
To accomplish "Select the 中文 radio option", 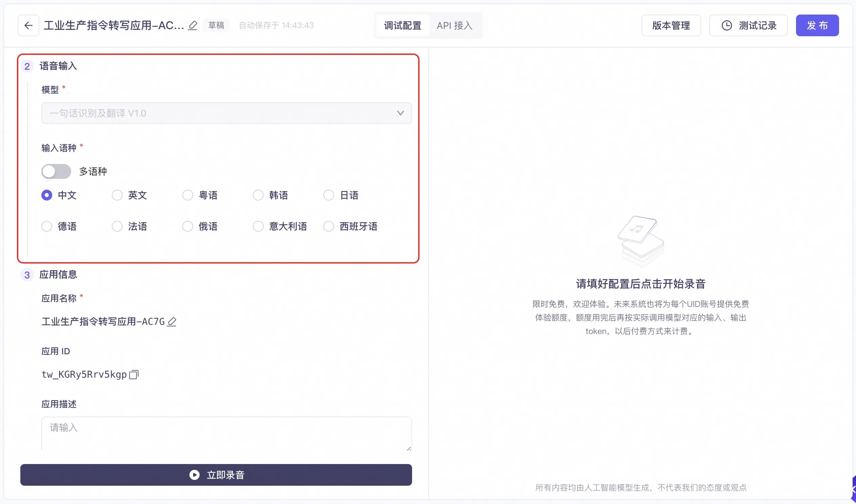I will (47, 195).
